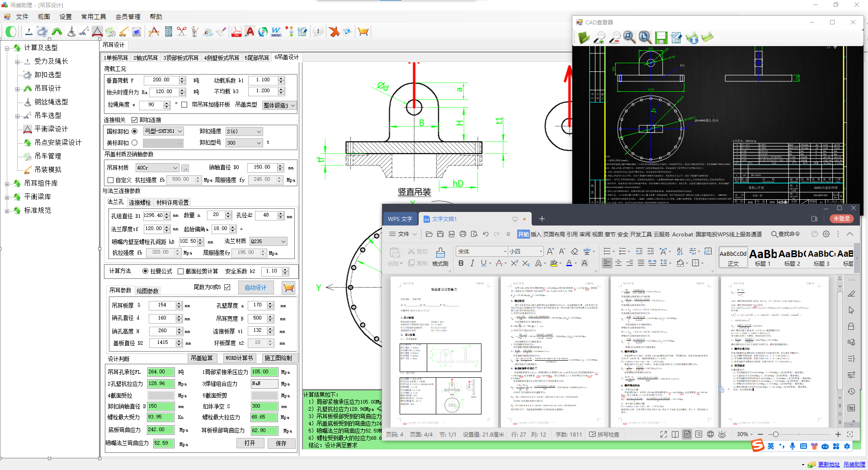Select 美标卸扣 radio button
The width and height of the screenshot is (868, 470).
[x=134, y=143]
